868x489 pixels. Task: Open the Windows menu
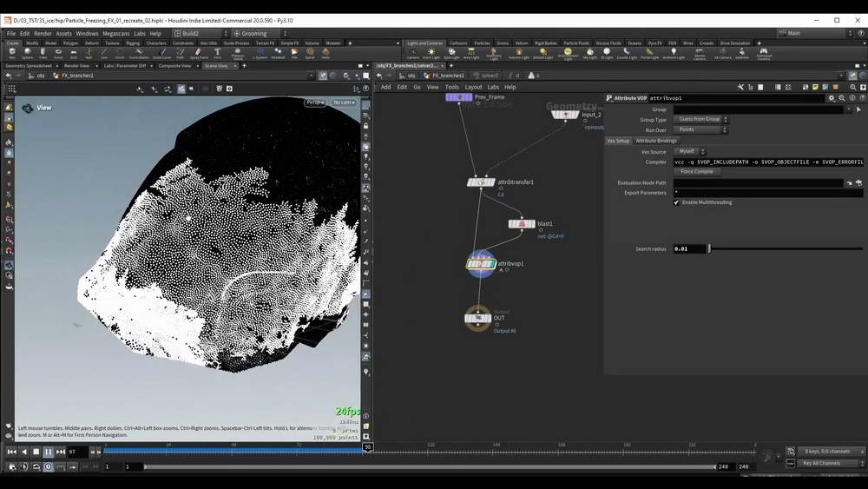pyautogui.click(x=87, y=34)
